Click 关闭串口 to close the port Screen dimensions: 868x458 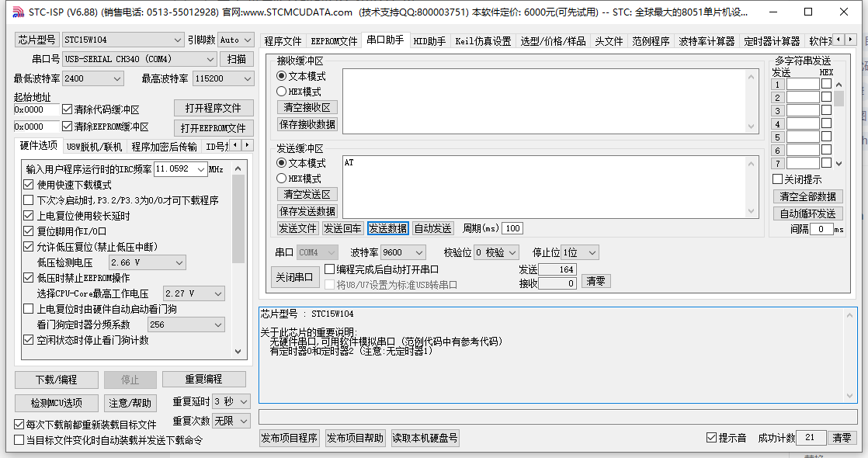tap(295, 277)
